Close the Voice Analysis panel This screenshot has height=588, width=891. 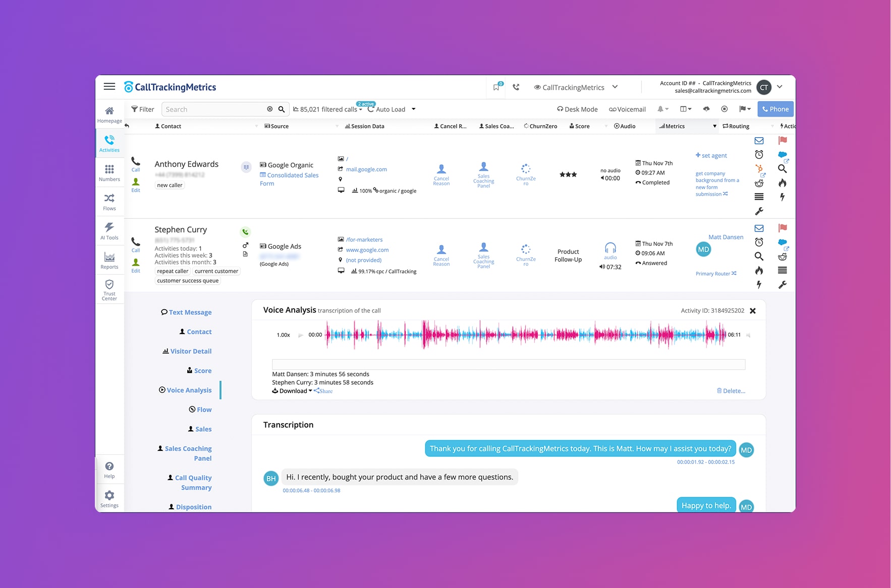753,311
